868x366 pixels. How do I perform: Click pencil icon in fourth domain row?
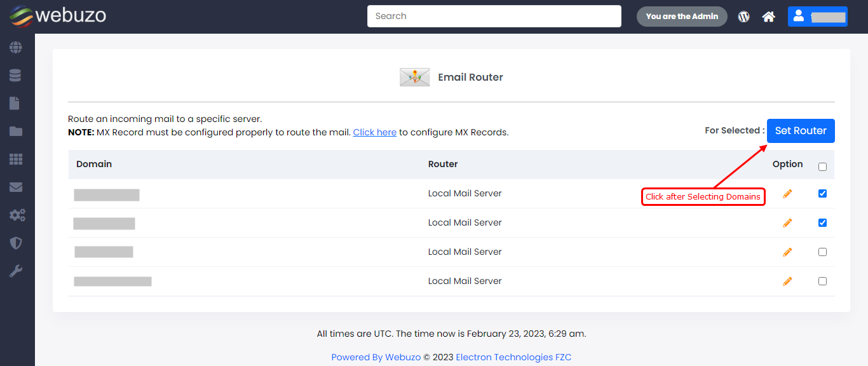pos(787,281)
